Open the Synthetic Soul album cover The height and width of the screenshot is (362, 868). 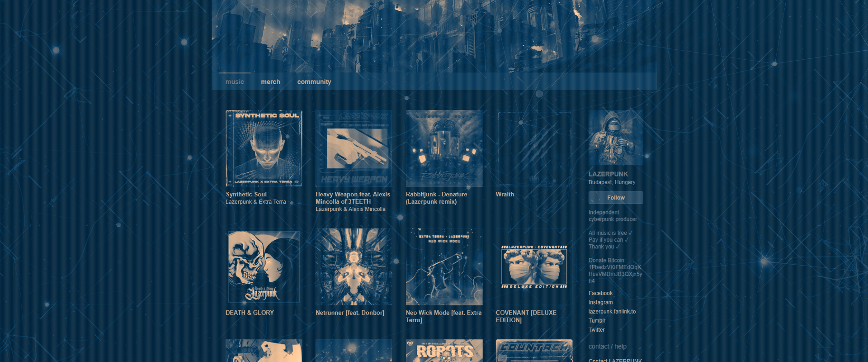tap(264, 148)
